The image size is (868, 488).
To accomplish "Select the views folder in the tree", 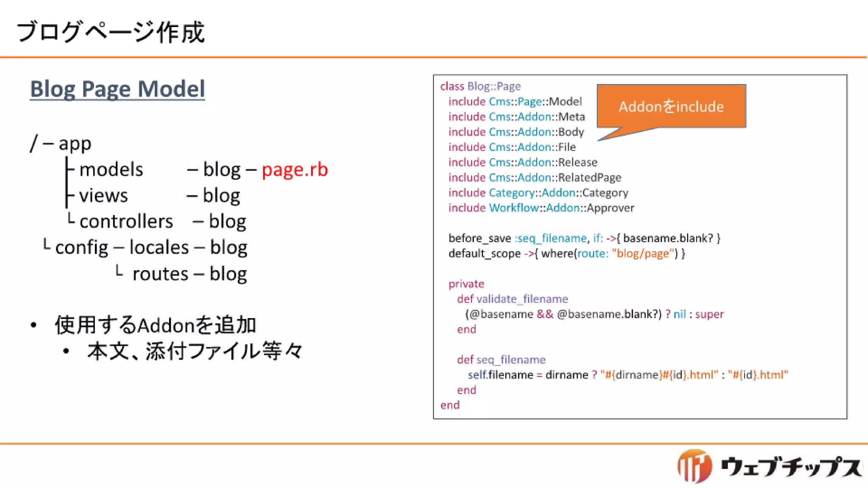I will (103, 196).
